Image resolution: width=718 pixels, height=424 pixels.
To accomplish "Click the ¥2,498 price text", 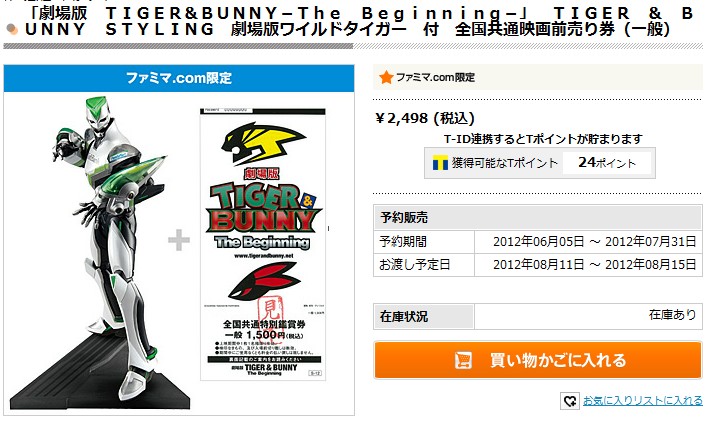I will tap(424, 119).
